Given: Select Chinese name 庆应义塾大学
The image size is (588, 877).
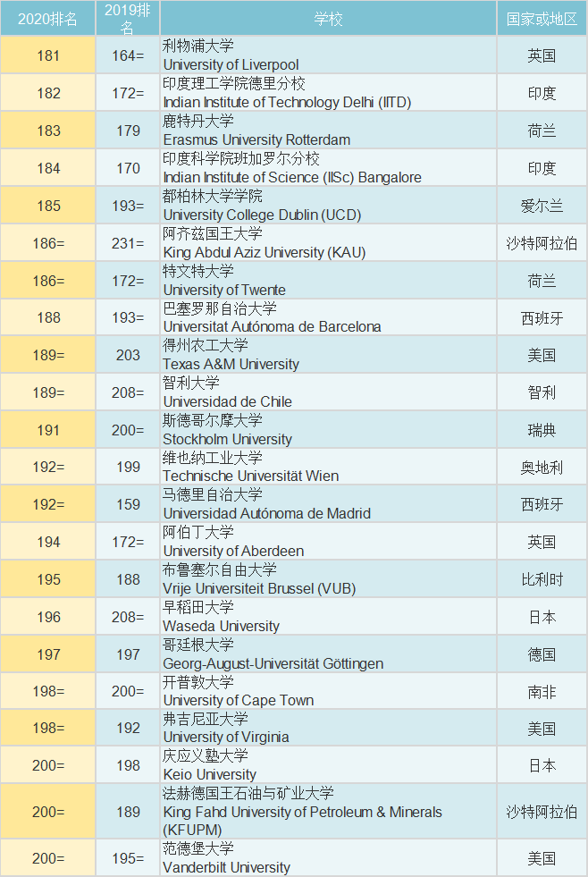Looking at the screenshot, I should click(x=206, y=755).
